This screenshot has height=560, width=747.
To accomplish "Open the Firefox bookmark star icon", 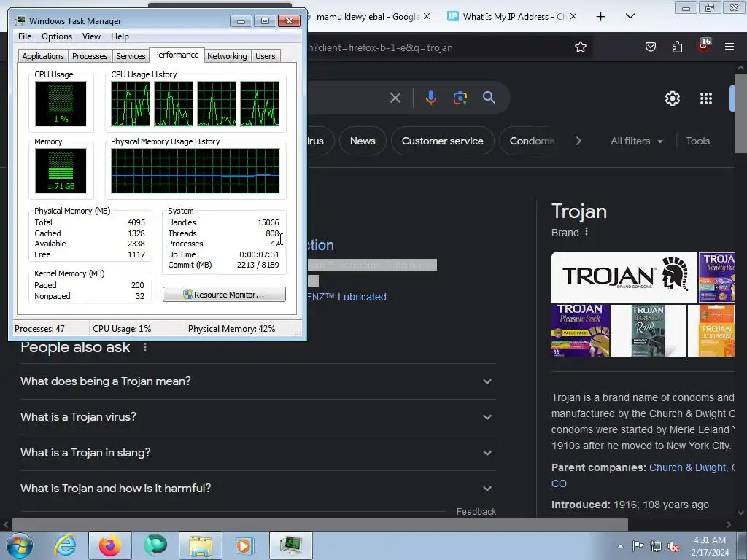I will 580,47.
